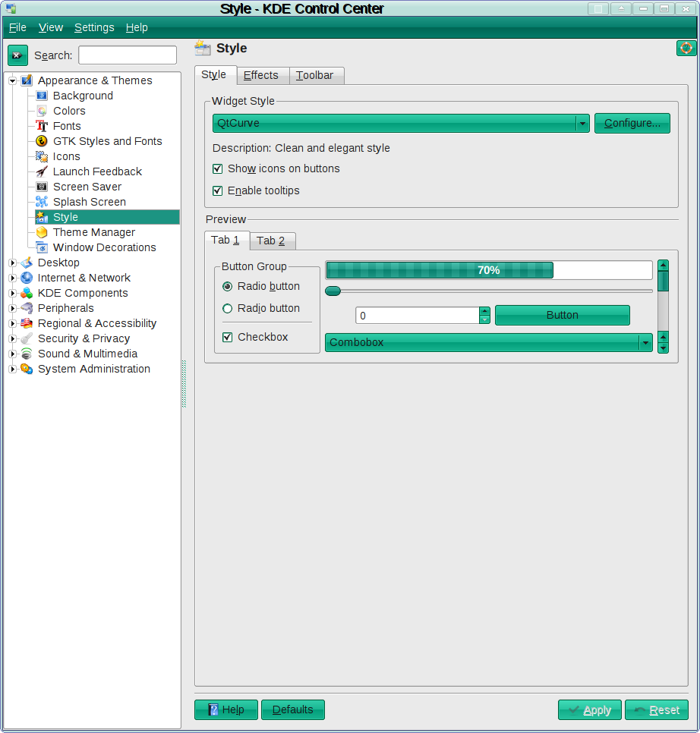Open Screen Saver module icon
700x733 pixels.
point(42,187)
